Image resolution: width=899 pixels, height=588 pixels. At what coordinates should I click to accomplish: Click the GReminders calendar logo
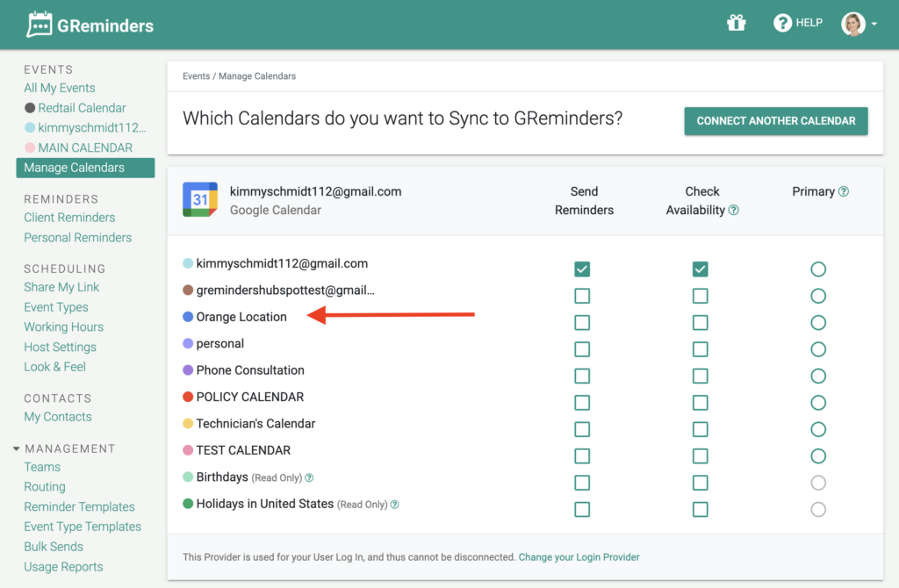[40, 25]
